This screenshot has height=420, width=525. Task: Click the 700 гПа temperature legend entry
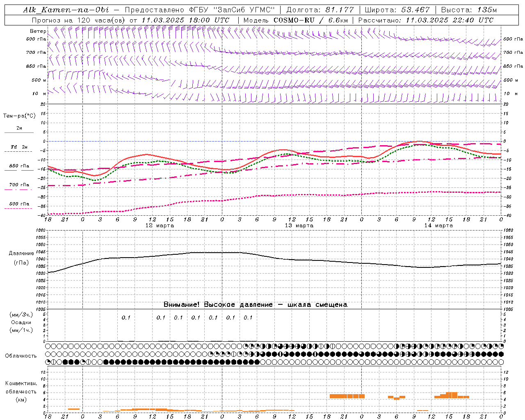tap(19, 185)
